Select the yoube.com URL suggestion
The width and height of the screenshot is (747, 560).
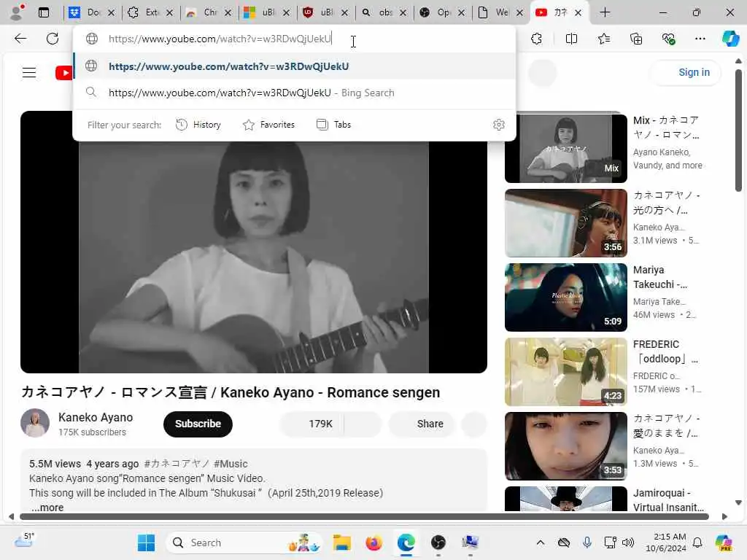295,66
